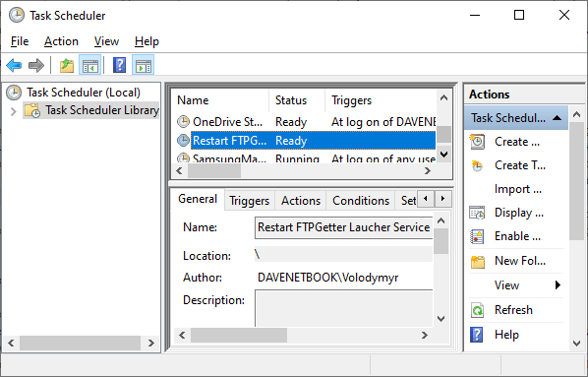Select Task Scheduler (Local) tree root
The image size is (588, 377).
[x=84, y=93]
